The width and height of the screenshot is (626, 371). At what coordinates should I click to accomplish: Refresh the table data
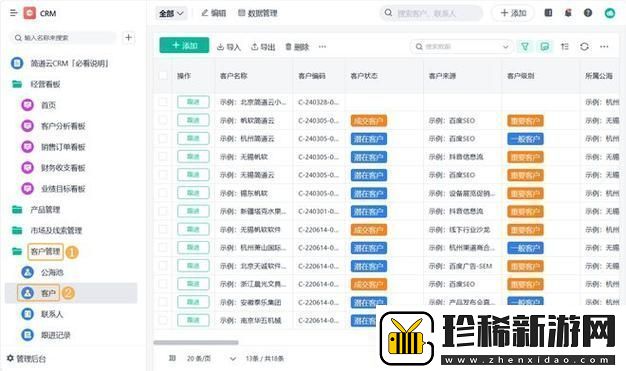[584, 47]
